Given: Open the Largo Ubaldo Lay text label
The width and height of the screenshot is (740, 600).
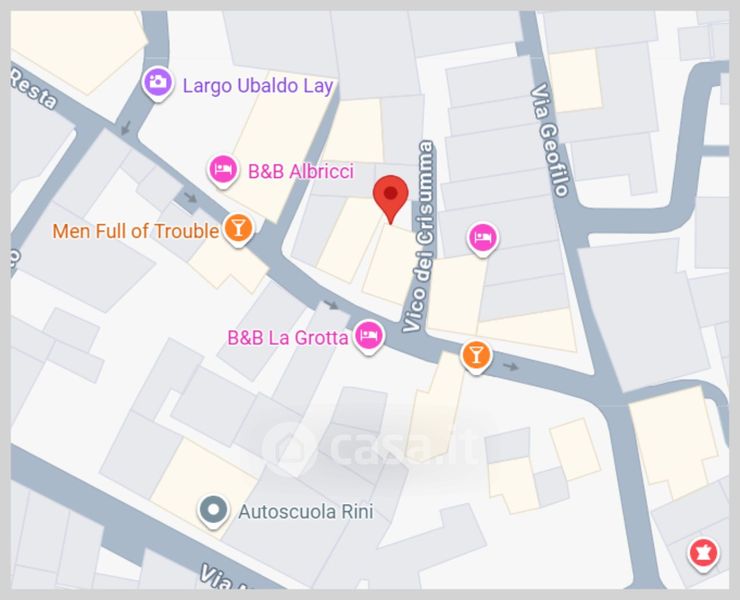Looking at the screenshot, I should pyautogui.click(x=258, y=86).
